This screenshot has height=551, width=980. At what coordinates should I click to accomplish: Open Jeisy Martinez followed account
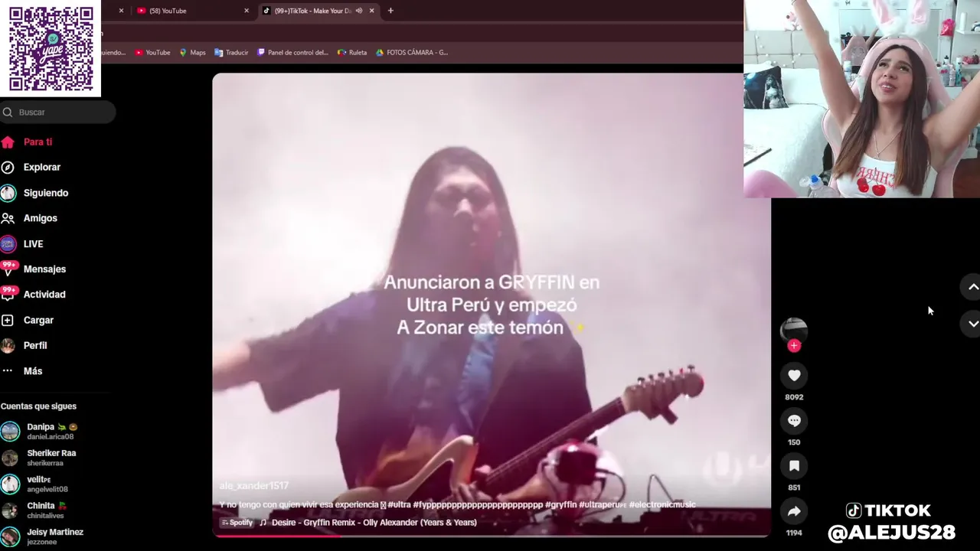pos(42,536)
